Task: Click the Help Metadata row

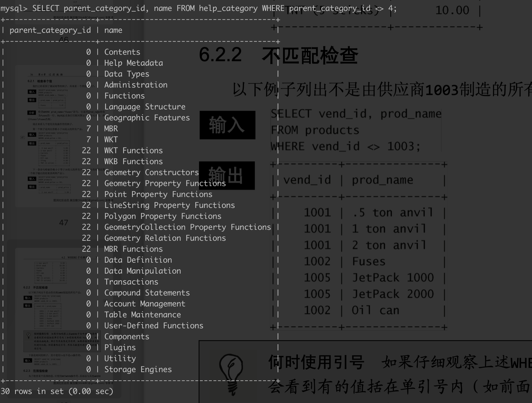Action: point(140,63)
